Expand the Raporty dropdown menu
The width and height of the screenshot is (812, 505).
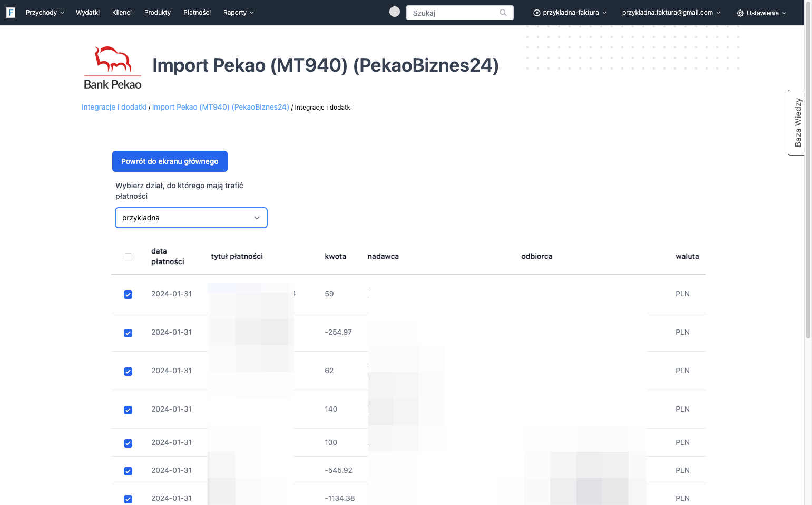click(239, 13)
